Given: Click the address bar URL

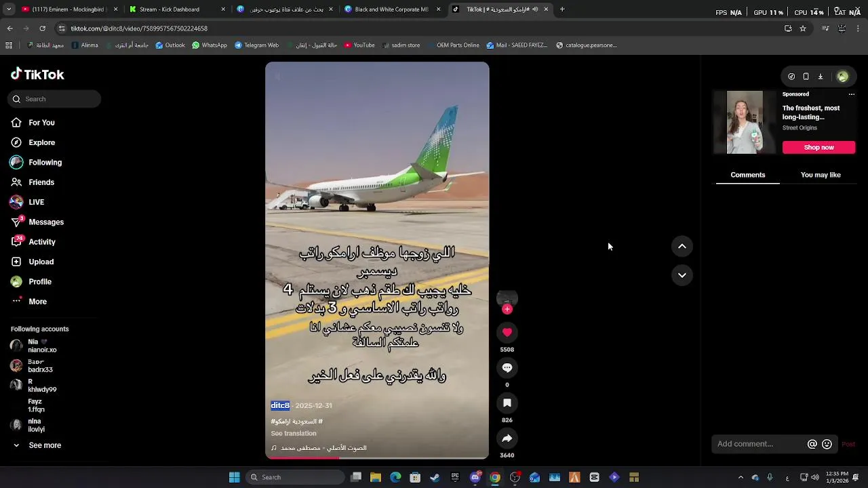Looking at the screenshot, I should click(x=139, y=28).
